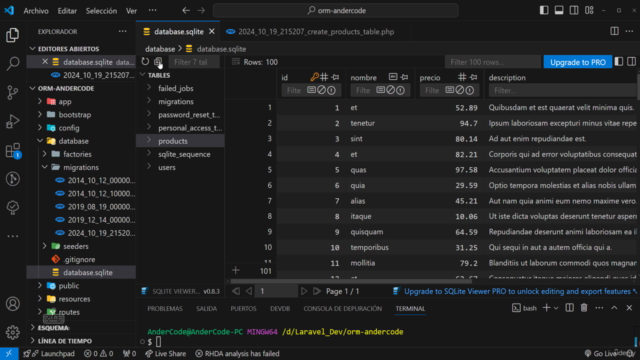Go to next page of rows
This screenshot has width=640, height=360.
tap(304, 291)
